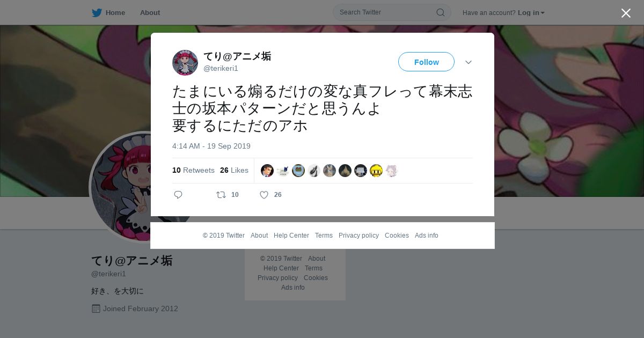
Task: Go to the Home menu item
Action: (x=115, y=13)
